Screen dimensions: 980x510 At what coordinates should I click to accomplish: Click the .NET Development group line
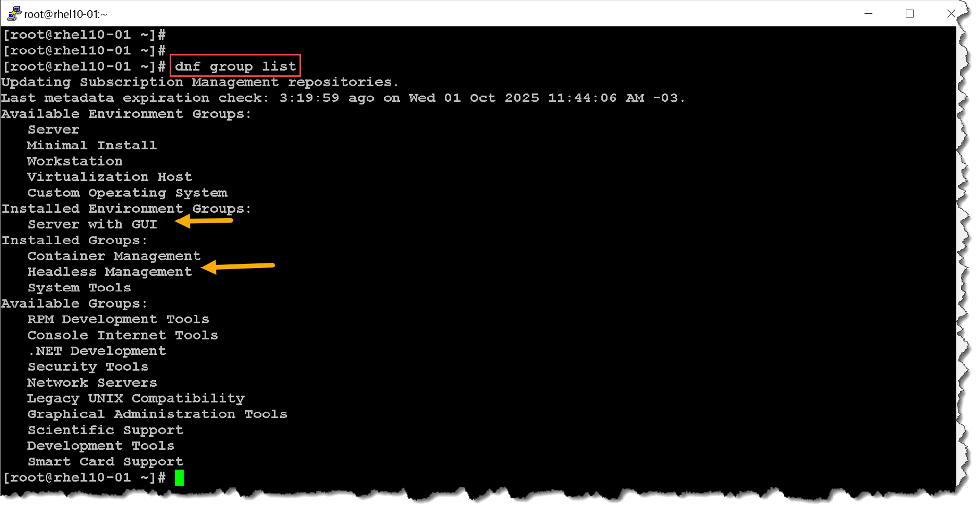pyautogui.click(x=97, y=351)
